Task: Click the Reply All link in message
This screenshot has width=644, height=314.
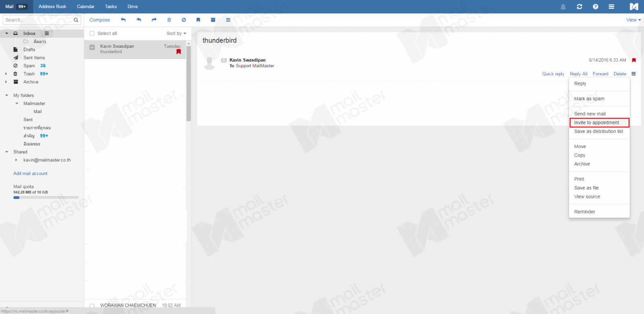Action: pos(578,74)
